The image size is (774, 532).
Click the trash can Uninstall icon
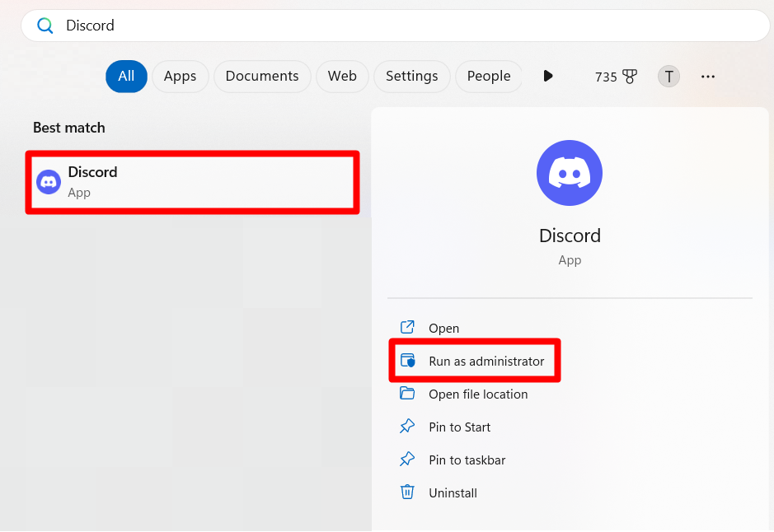coord(407,492)
